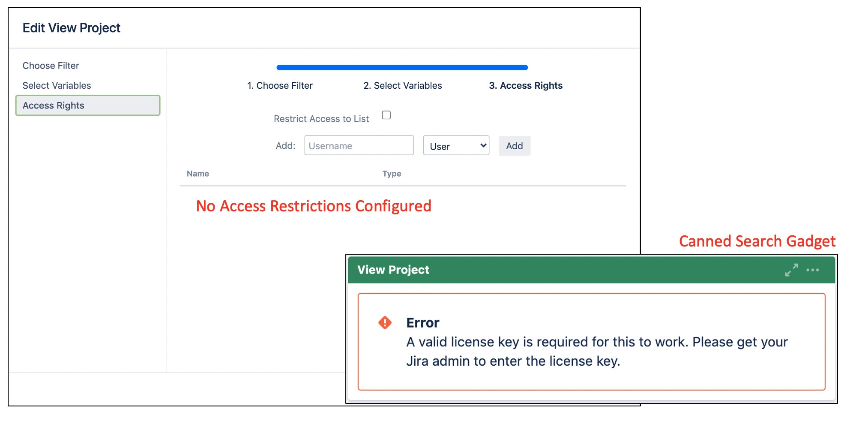Open the View Project gadget maximize arrows icon
This screenshot has width=868, height=421.
coord(791,270)
